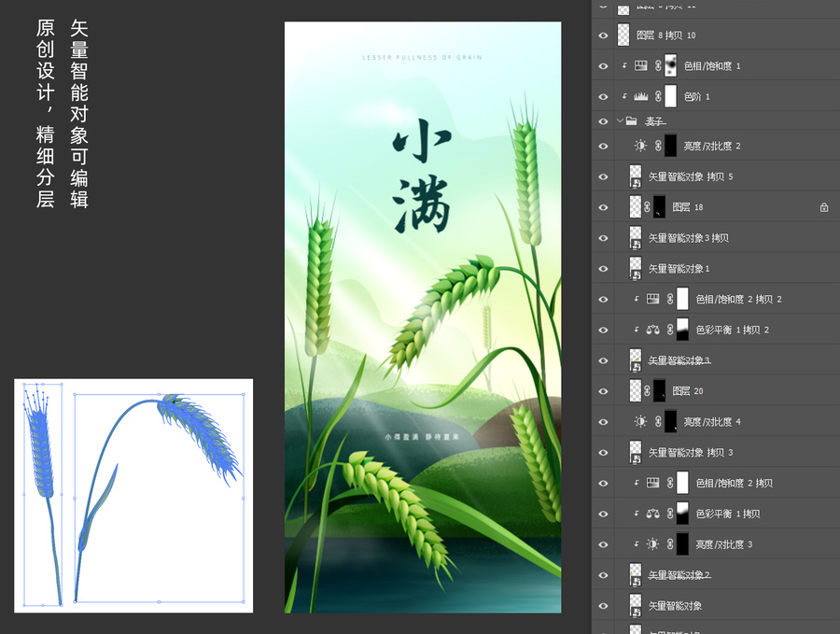Toggle visibility of 图层 20
The height and width of the screenshot is (634, 840).
click(603, 390)
